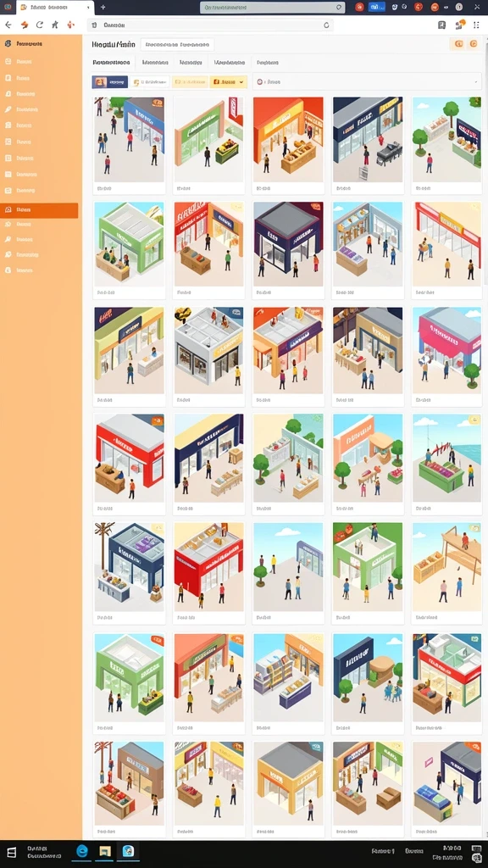Open the Windows Start menu

pos(11,853)
